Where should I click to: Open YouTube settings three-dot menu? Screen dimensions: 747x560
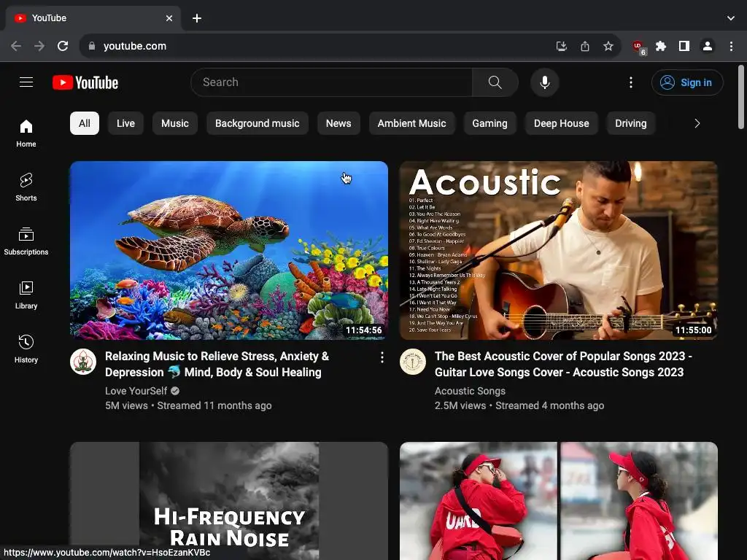coord(631,82)
